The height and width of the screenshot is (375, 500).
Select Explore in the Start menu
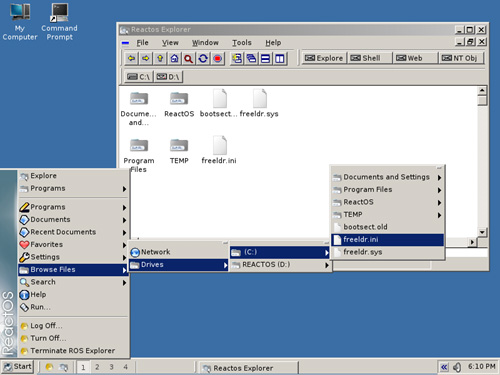[x=73, y=176]
